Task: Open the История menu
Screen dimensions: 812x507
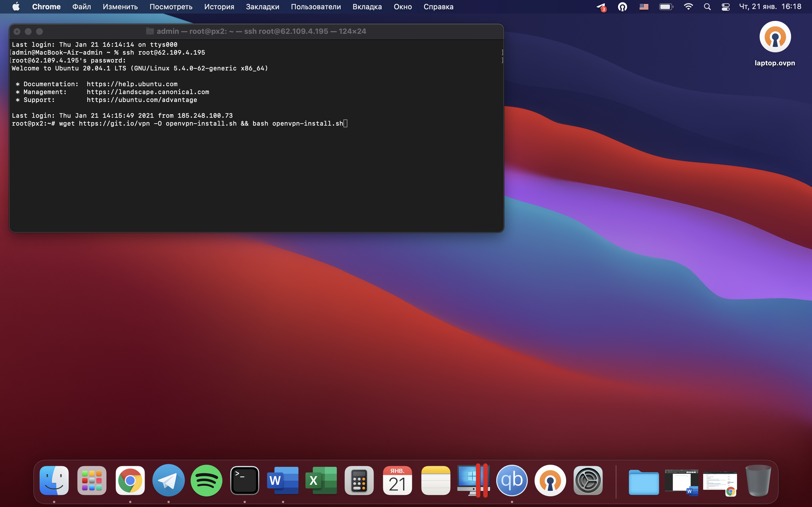Action: tap(219, 7)
